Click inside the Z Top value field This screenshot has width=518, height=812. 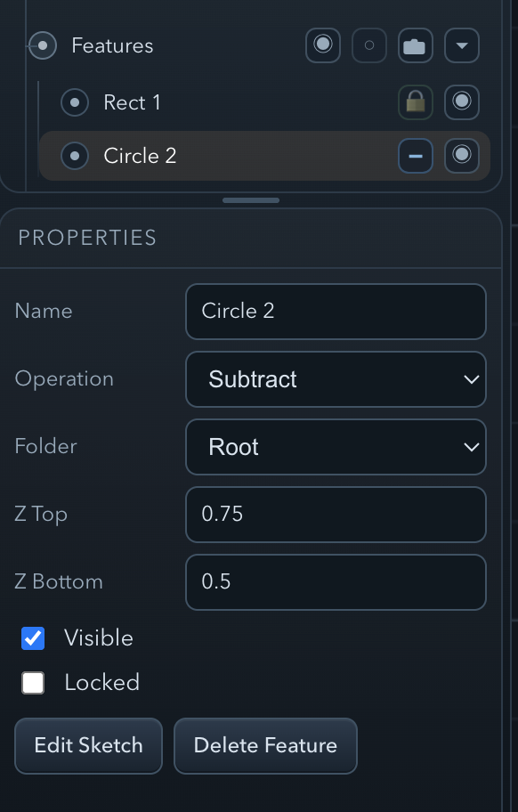(x=336, y=515)
